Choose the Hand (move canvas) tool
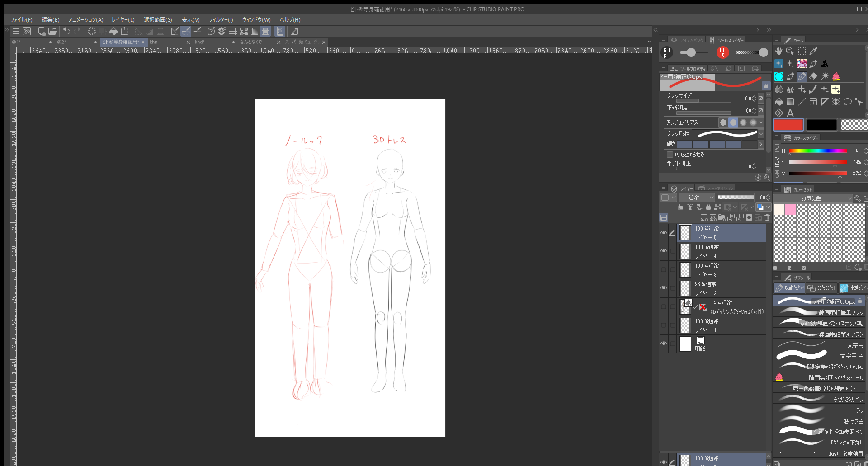Screen dimensions: 868x466 [778, 51]
